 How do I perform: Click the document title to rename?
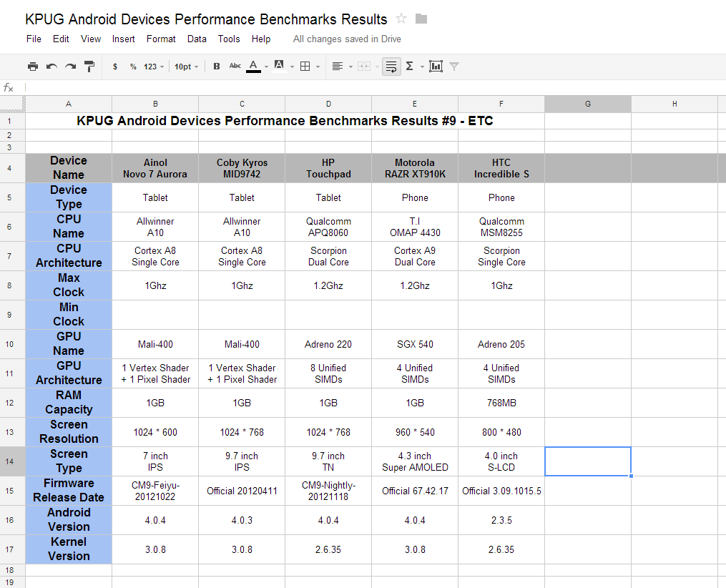(x=206, y=19)
